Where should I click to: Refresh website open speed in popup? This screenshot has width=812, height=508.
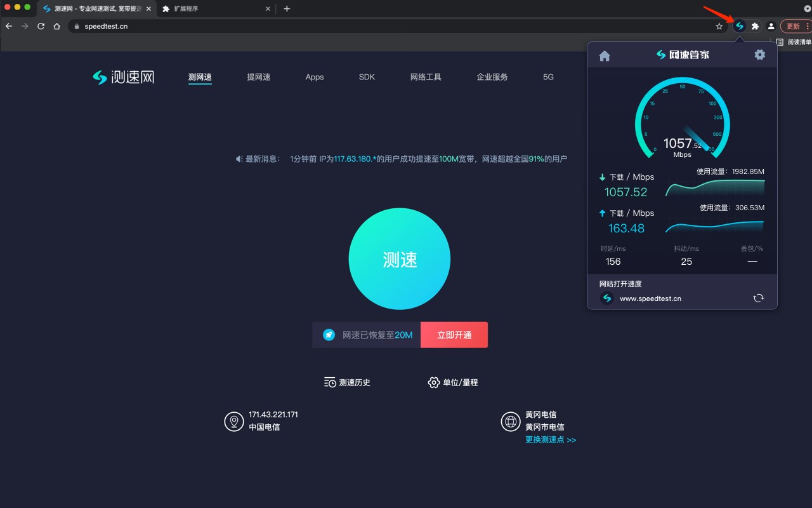click(758, 298)
